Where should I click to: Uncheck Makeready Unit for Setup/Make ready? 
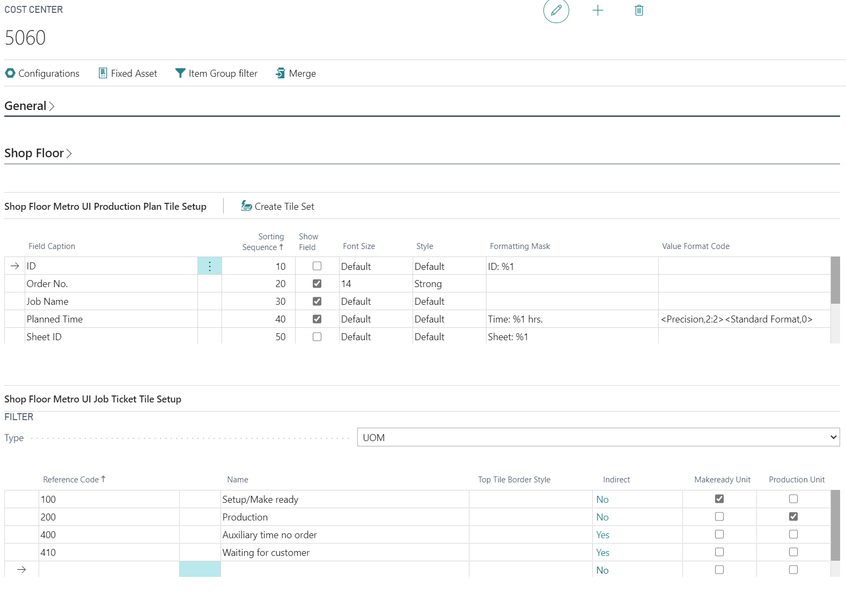[x=719, y=498]
